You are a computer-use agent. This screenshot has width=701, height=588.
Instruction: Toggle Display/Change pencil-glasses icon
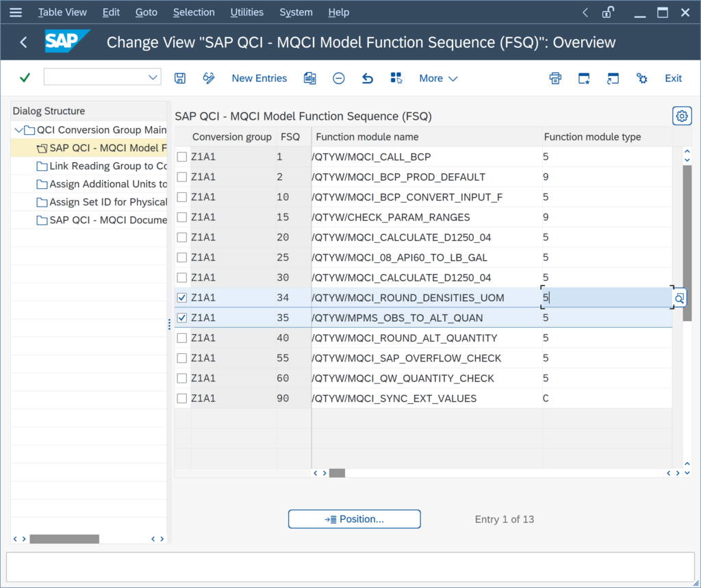209,78
